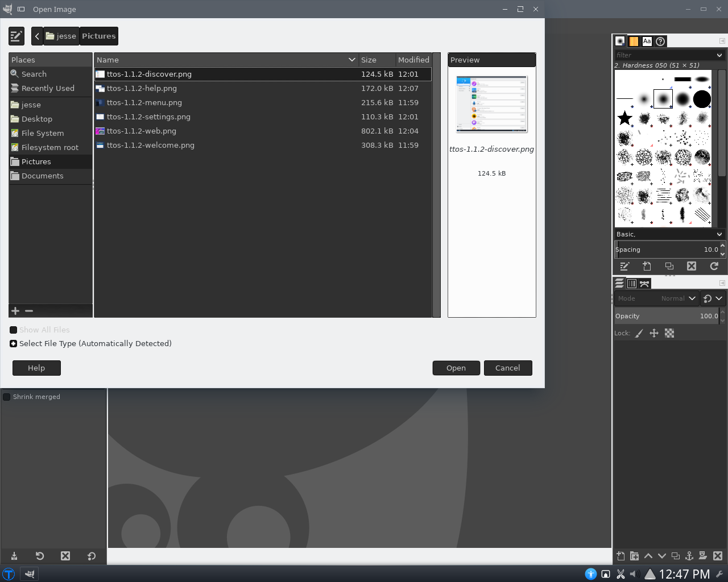Toggle Lock pixels in the Layers panel
This screenshot has height=582, width=728.
click(639, 333)
